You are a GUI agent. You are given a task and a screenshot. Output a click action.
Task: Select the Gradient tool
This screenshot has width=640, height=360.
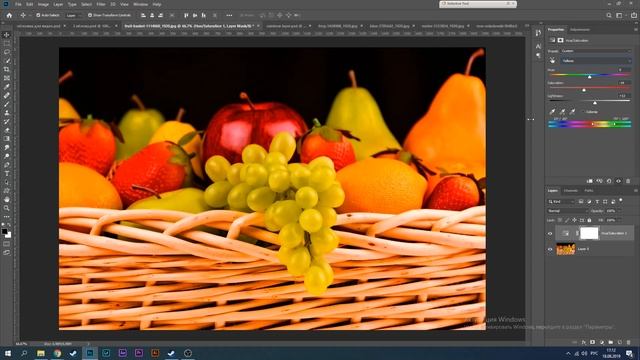coord(7,139)
